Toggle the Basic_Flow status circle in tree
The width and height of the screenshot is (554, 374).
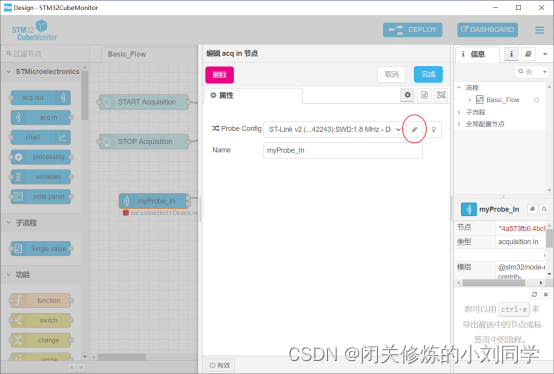(536, 100)
